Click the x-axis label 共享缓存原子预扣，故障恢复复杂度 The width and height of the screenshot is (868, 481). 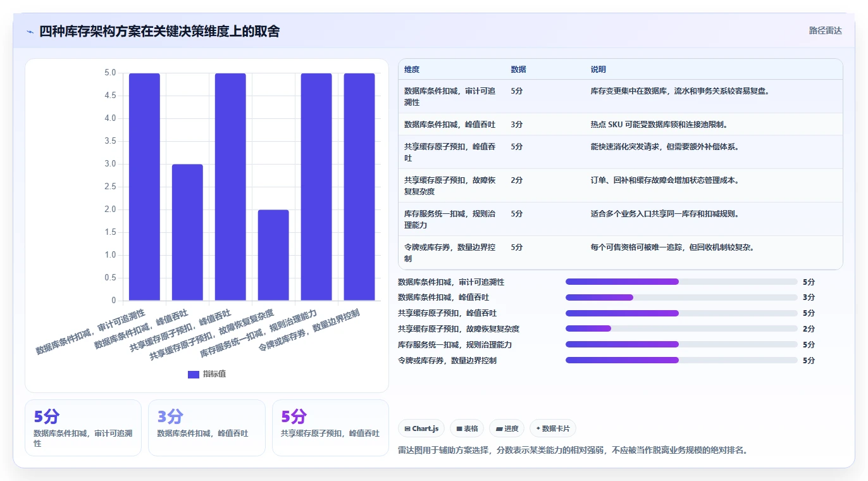213,335
